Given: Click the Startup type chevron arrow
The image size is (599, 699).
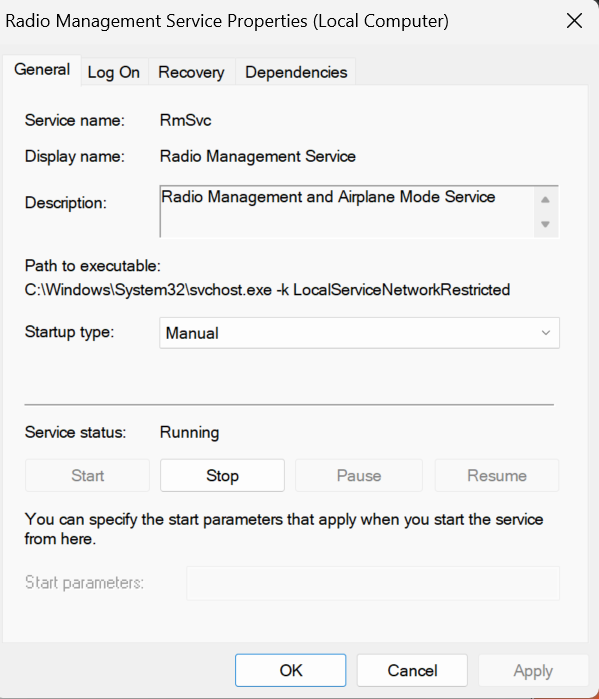Looking at the screenshot, I should (546, 333).
